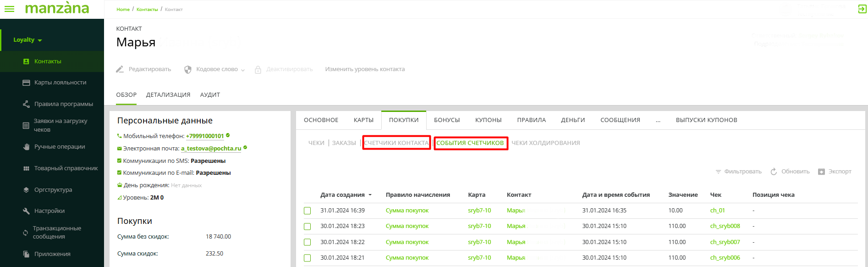Viewport: 868px width, 267px height.
Task: Tick checkbox for row 30.01.2024 18:21
Action: 308,258
